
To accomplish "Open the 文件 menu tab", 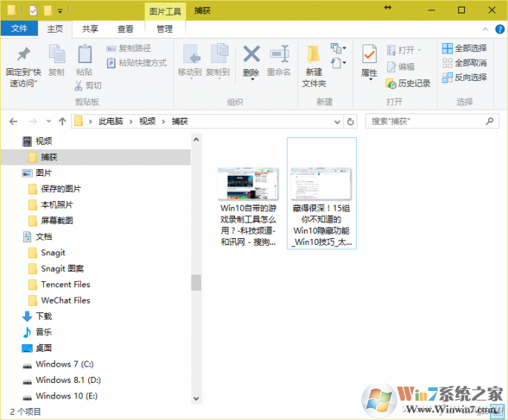I will 19,29.
